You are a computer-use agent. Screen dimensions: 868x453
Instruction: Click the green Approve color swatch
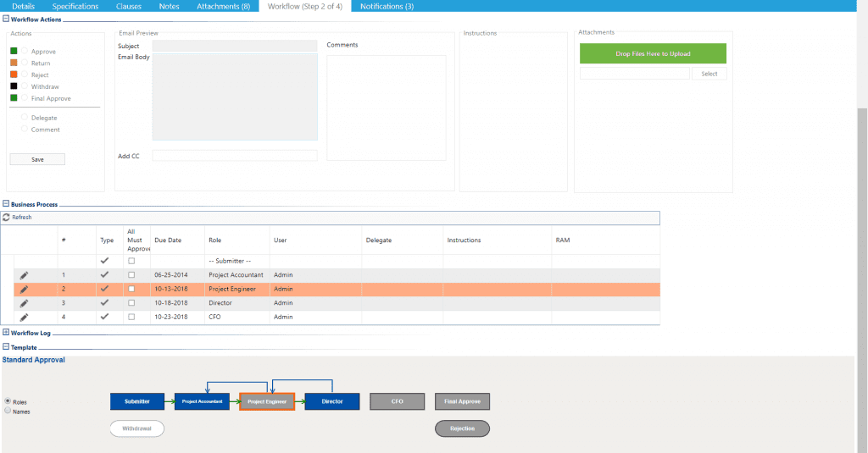tap(14, 51)
